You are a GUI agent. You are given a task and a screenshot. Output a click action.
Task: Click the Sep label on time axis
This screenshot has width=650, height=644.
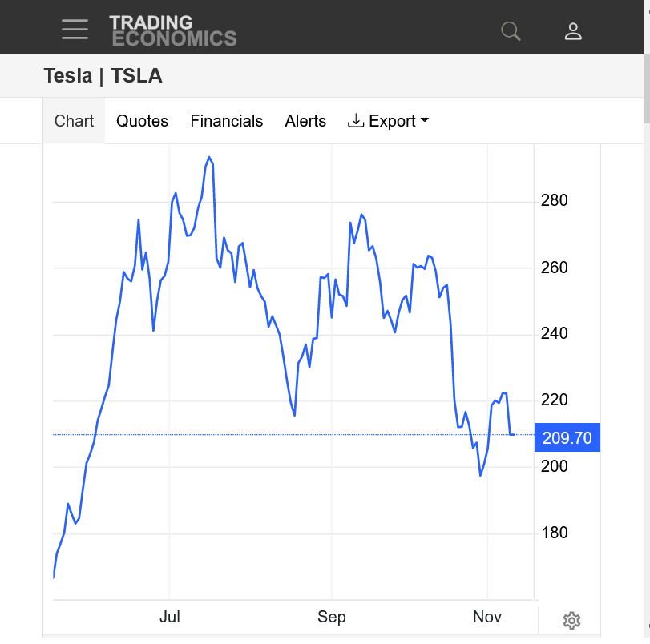tap(332, 617)
